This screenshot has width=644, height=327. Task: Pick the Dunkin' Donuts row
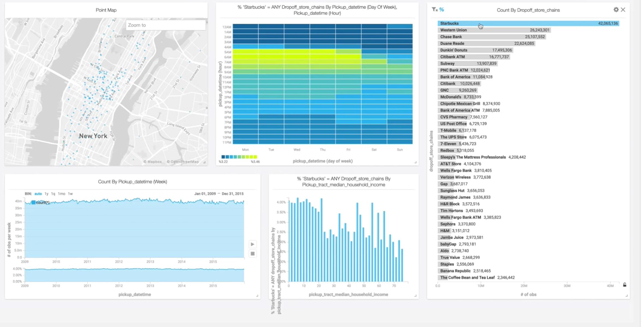tap(475, 50)
